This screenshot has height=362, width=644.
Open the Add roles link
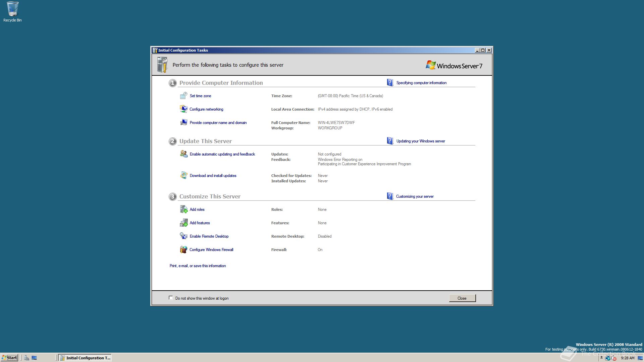(x=197, y=209)
